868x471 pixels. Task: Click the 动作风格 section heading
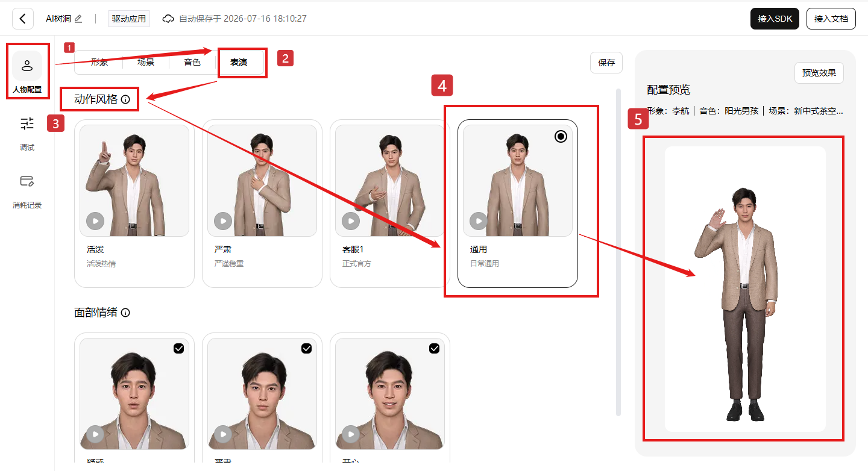[x=96, y=99]
